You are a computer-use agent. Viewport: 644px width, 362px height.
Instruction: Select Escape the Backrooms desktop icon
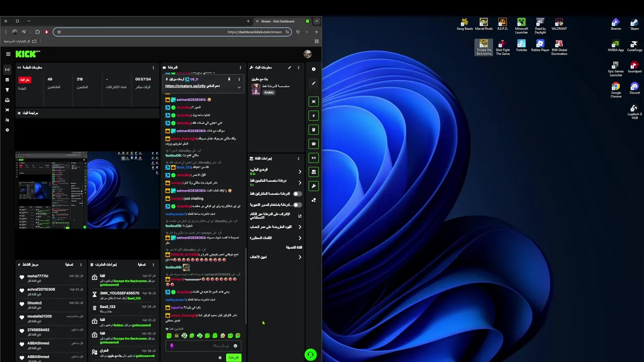coord(484,47)
